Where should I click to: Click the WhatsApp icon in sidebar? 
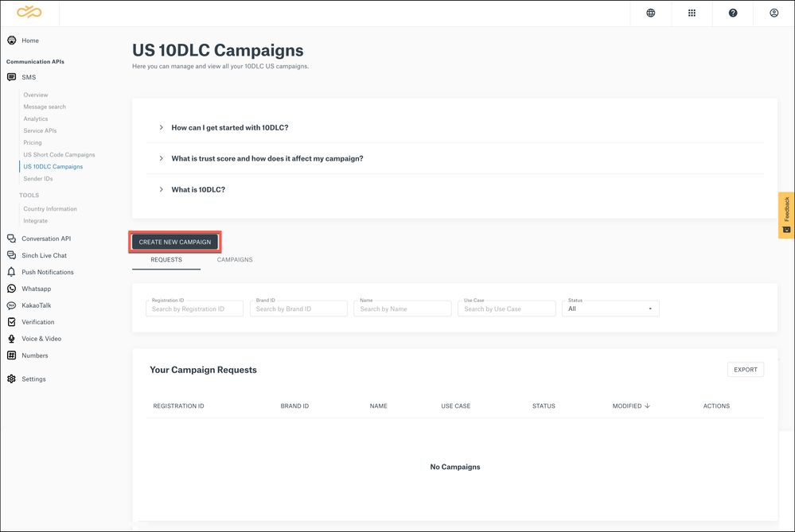[11, 289]
